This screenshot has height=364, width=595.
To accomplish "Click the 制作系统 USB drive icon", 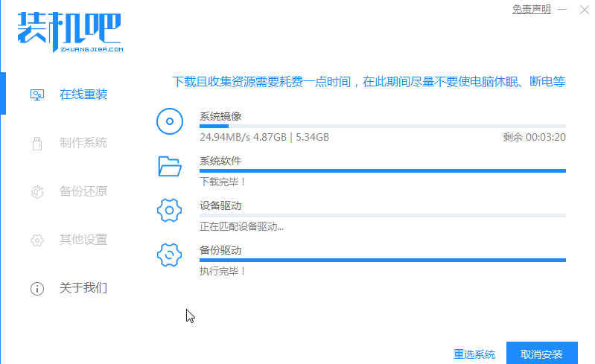I will pyautogui.click(x=36, y=143).
